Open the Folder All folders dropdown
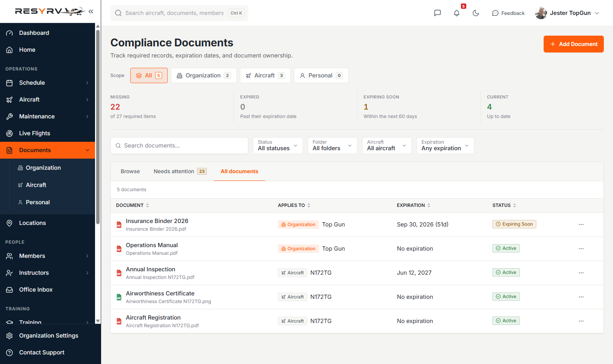 pyautogui.click(x=332, y=146)
